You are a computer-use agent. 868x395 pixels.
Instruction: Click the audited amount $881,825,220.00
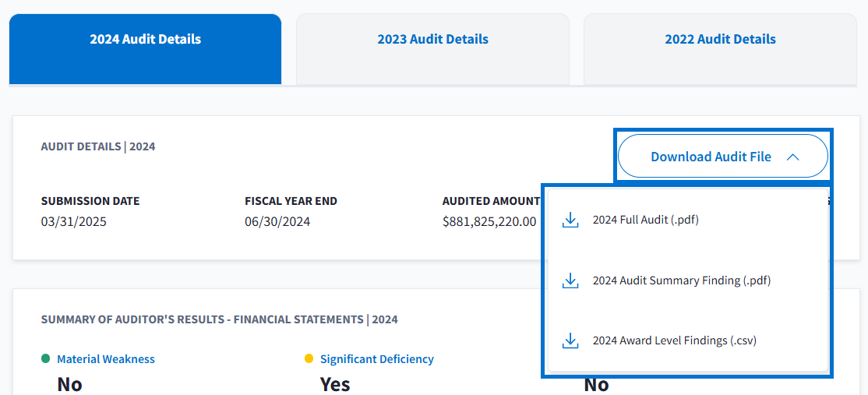489,222
